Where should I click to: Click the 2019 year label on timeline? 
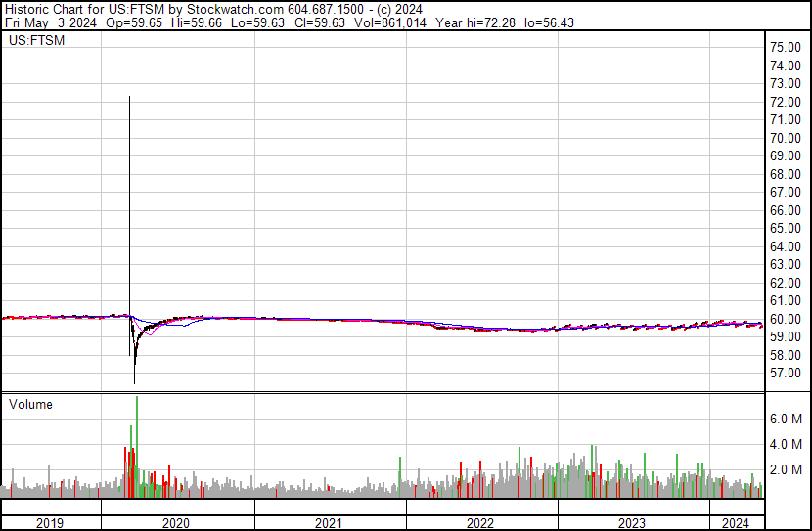point(50,523)
